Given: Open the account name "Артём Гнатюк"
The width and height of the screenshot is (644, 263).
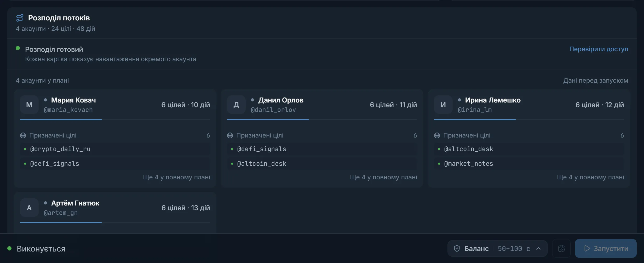Looking at the screenshot, I should tap(75, 203).
